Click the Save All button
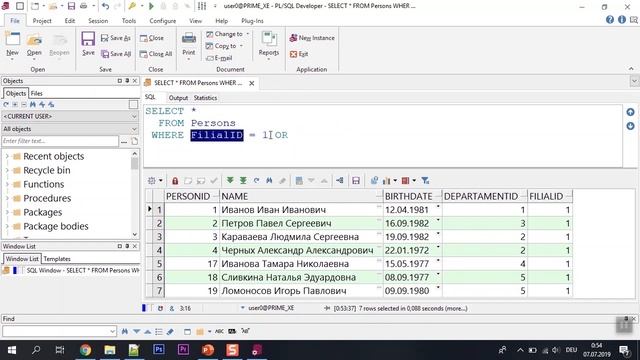 click(x=116, y=54)
